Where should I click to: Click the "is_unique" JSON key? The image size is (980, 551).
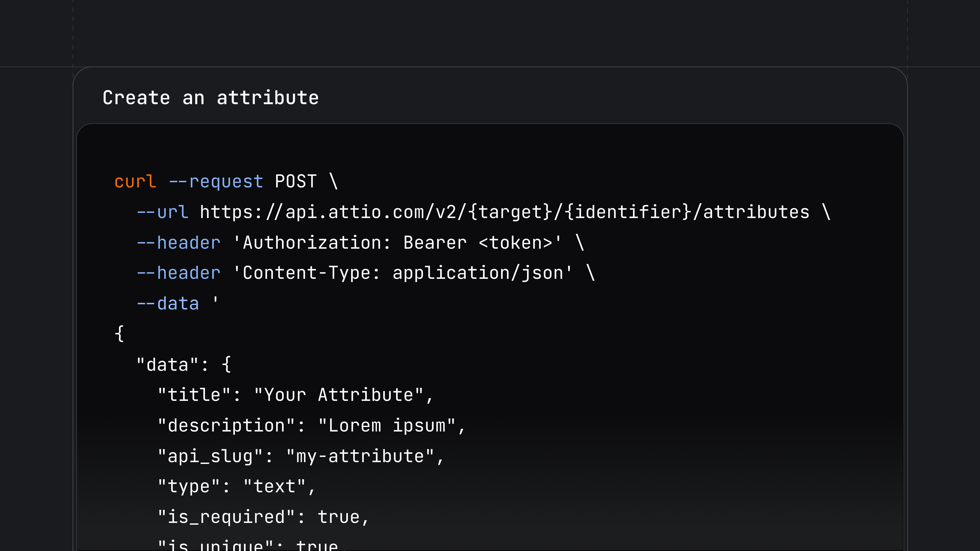pyautogui.click(x=216, y=546)
